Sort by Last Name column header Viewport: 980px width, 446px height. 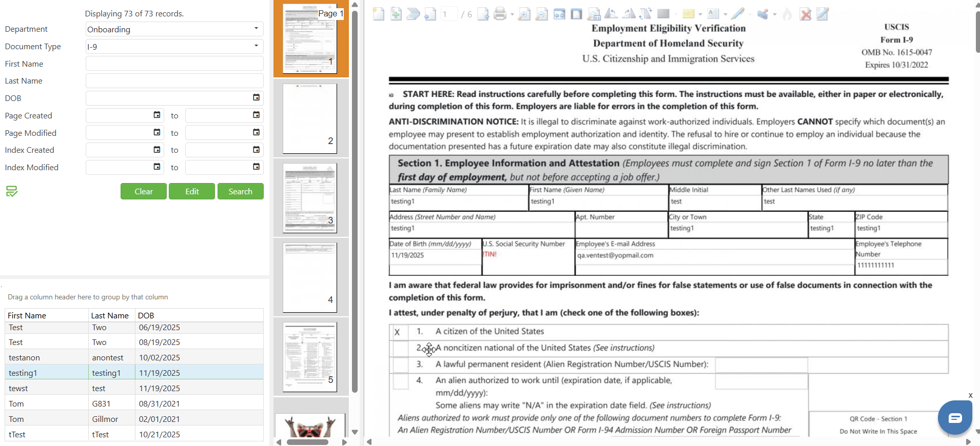point(111,315)
